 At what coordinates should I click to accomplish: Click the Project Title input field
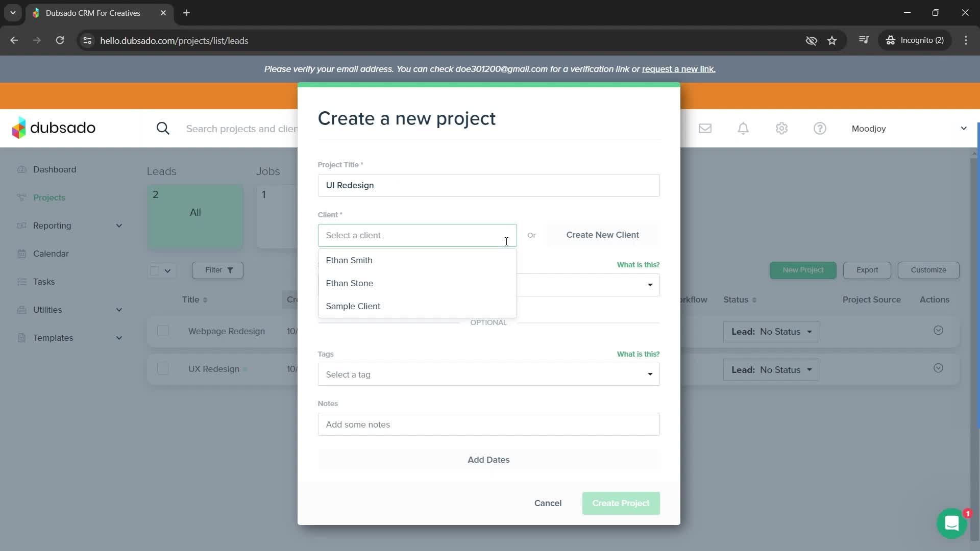point(488,185)
